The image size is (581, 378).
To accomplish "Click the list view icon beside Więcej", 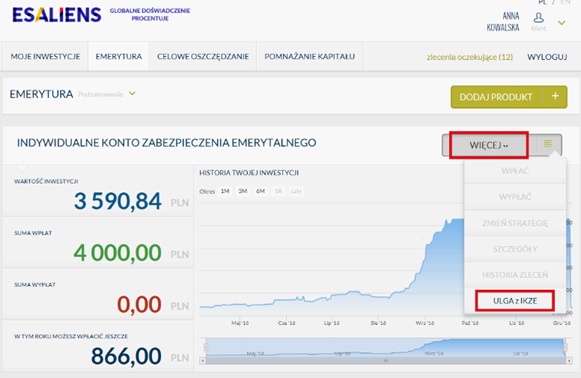I will click(x=548, y=143).
